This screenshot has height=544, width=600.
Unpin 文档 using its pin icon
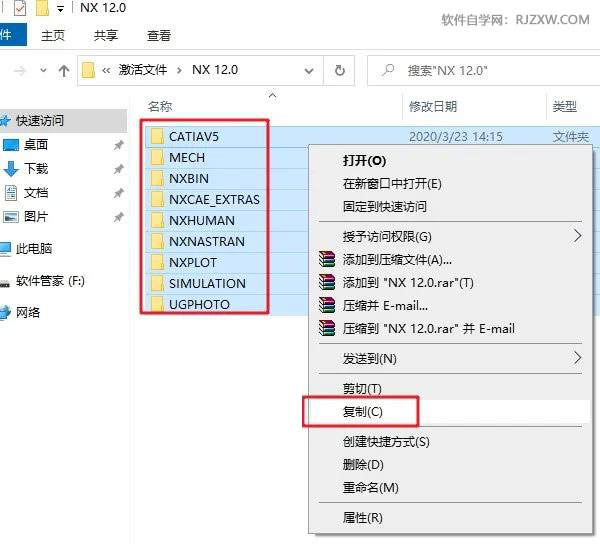[119, 193]
